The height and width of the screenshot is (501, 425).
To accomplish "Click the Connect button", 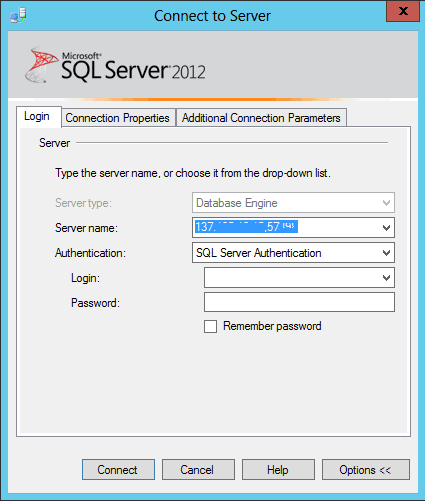I will (118, 470).
